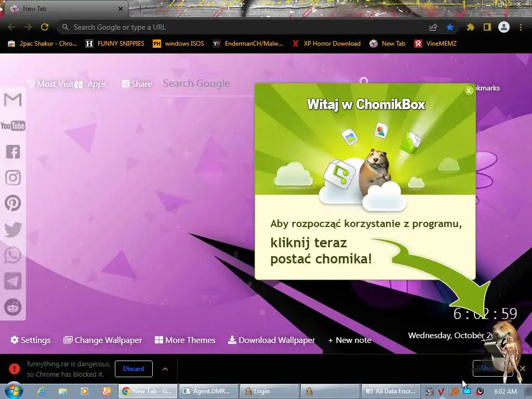The image size is (532, 399).
Task: Open the FUNNY SNIPPIES bookmark
Action: pyautogui.click(x=115, y=44)
